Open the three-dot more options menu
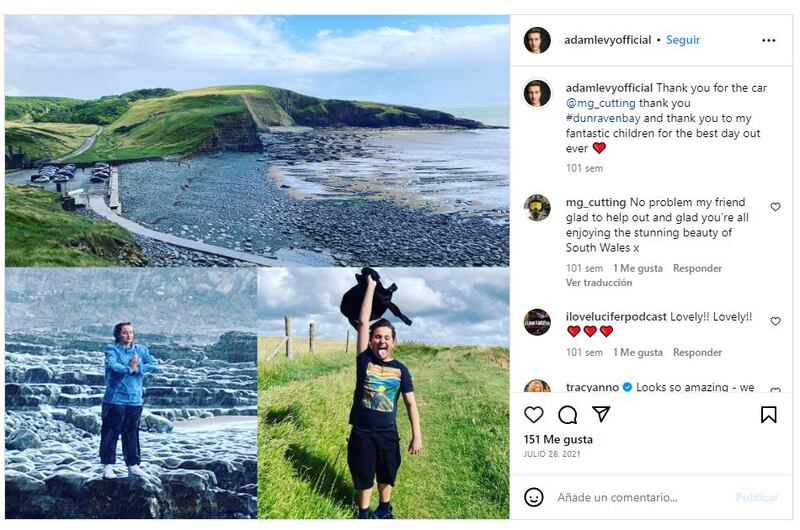 click(x=768, y=40)
